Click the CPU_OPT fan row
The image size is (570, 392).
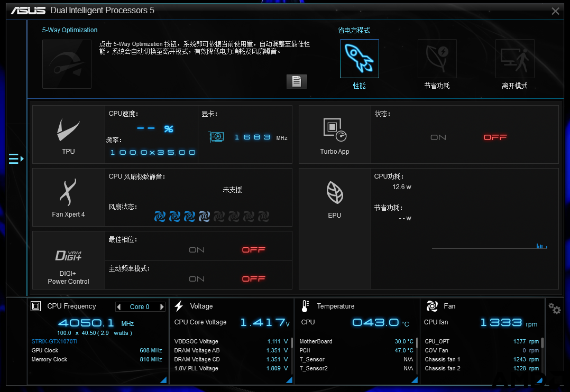click(482, 341)
